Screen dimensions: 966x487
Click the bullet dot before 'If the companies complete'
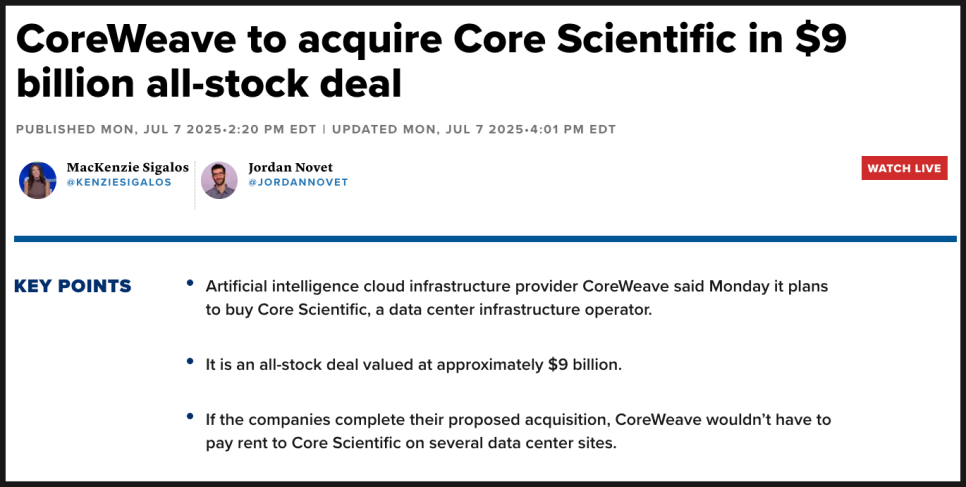tap(190, 417)
